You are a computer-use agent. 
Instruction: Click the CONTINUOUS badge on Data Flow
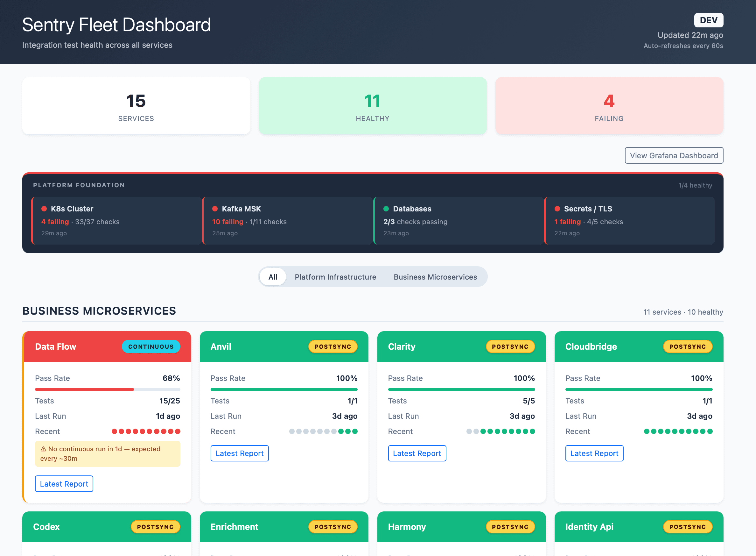(151, 346)
